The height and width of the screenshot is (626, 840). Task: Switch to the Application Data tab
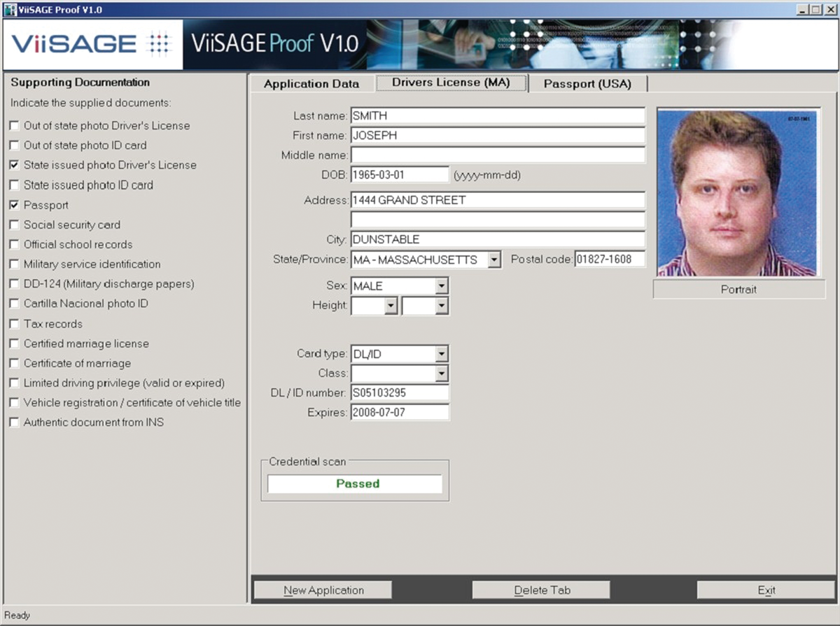tap(311, 83)
